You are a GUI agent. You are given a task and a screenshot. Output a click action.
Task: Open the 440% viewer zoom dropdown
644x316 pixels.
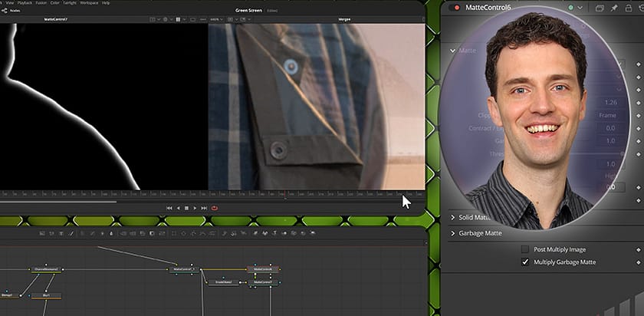pyautogui.click(x=216, y=19)
